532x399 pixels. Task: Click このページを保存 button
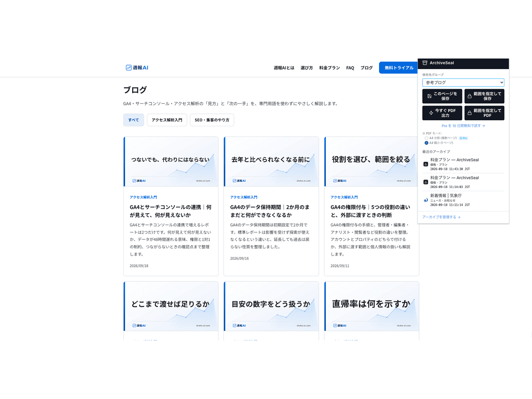click(x=442, y=96)
